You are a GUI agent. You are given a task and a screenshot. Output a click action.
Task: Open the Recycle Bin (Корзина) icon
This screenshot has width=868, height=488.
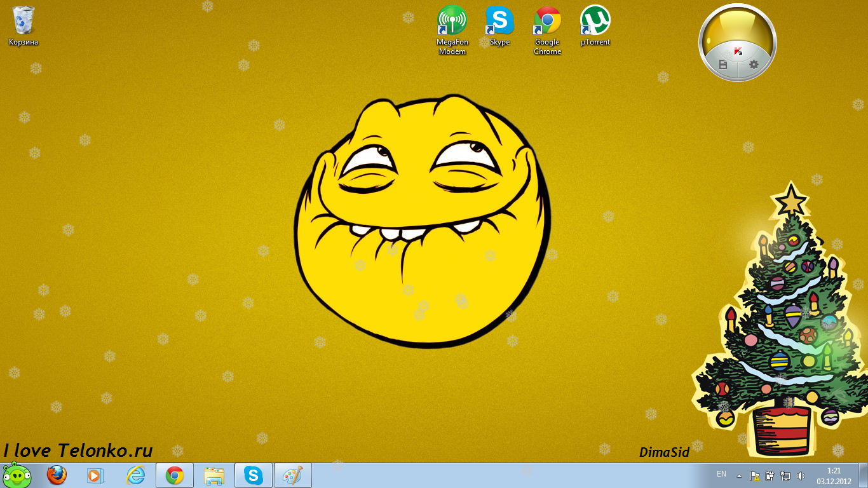(x=24, y=26)
